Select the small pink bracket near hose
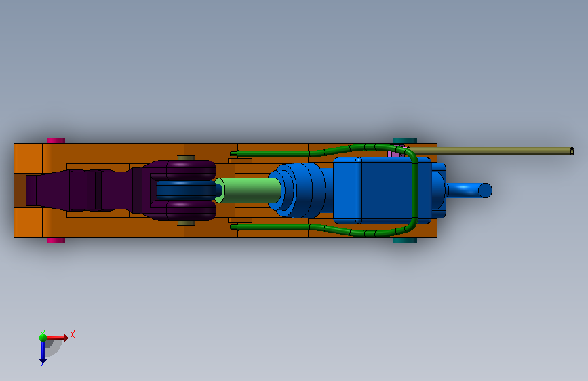 (395, 152)
